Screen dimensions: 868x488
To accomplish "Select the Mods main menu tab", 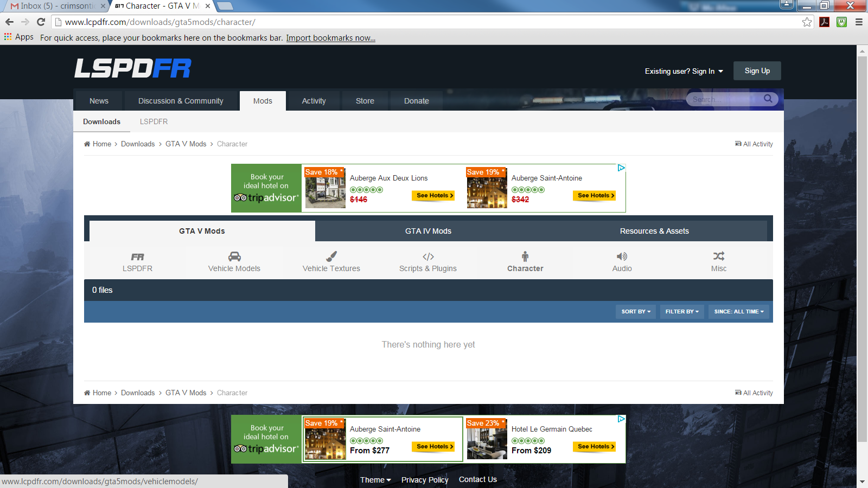I will [x=263, y=101].
